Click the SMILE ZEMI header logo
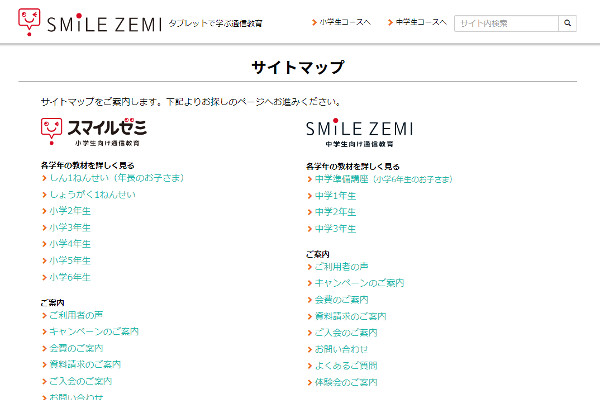 pyautogui.click(x=90, y=22)
